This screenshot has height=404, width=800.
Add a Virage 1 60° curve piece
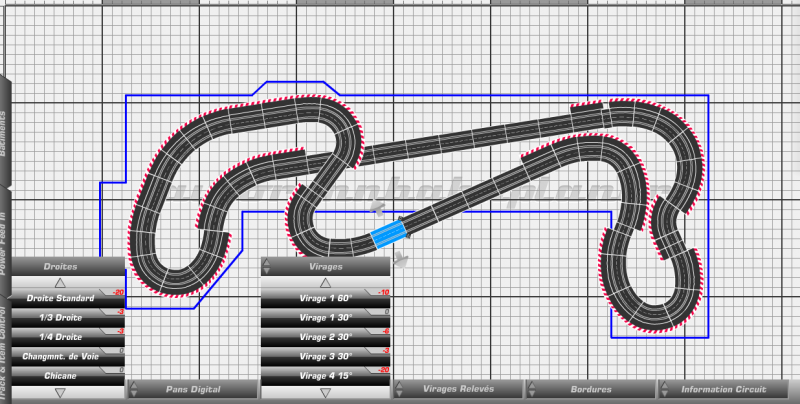click(326, 299)
